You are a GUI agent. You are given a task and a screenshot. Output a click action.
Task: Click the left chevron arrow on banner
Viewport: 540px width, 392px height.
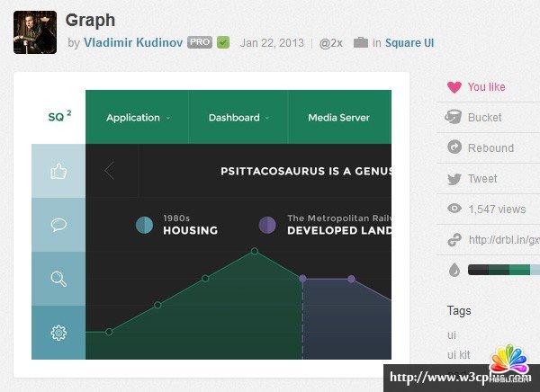pyautogui.click(x=110, y=171)
